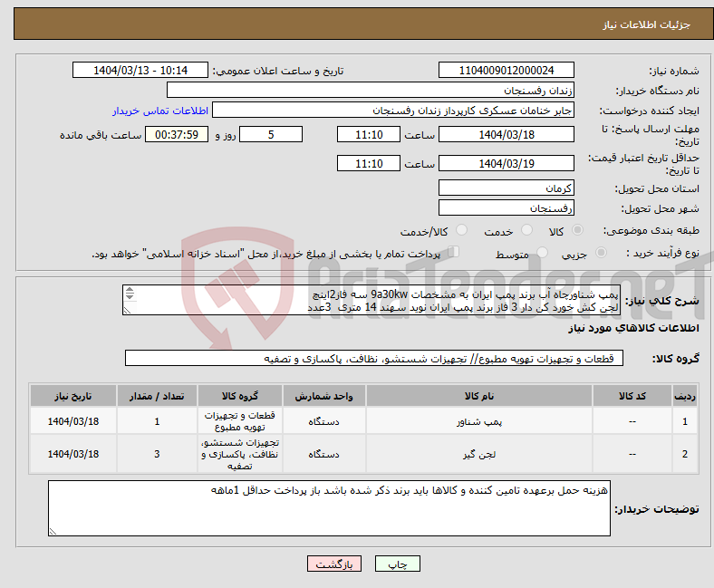This screenshot has height=588, width=714.
Task: Click the گروه کالا column header
Action: (x=240, y=396)
